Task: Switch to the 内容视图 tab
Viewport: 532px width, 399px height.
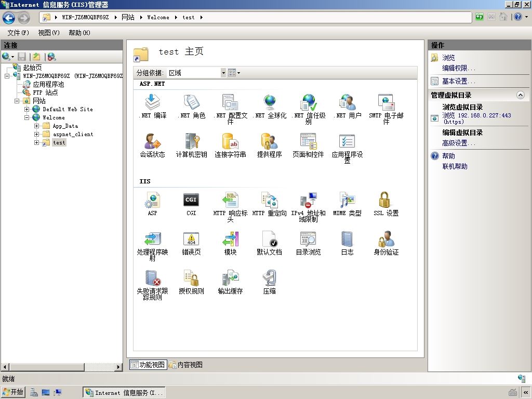Action: pyautogui.click(x=186, y=365)
